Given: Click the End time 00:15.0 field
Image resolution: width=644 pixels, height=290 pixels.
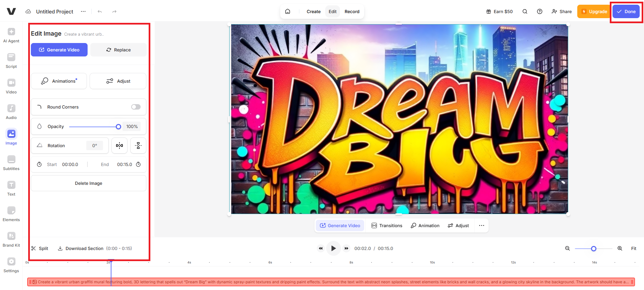Looking at the screenshot, I should click(125, 164).
